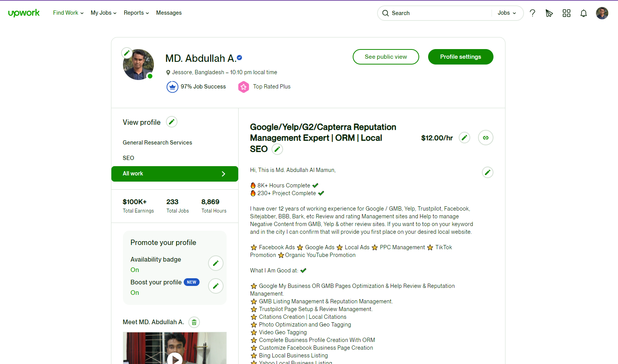Click the $12.00/hr rate text
The width and height of the screenshot is (618, 364).
[437, 138]
